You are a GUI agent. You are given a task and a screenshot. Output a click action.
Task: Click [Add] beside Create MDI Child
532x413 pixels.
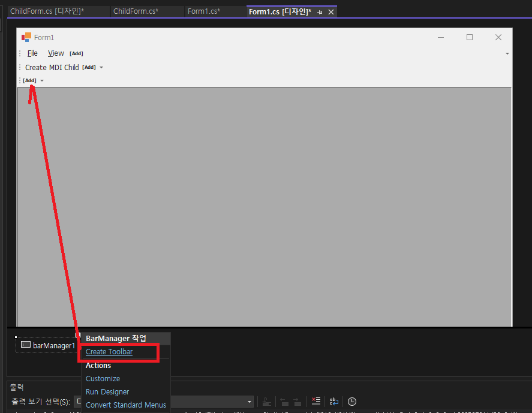[89, 68]
